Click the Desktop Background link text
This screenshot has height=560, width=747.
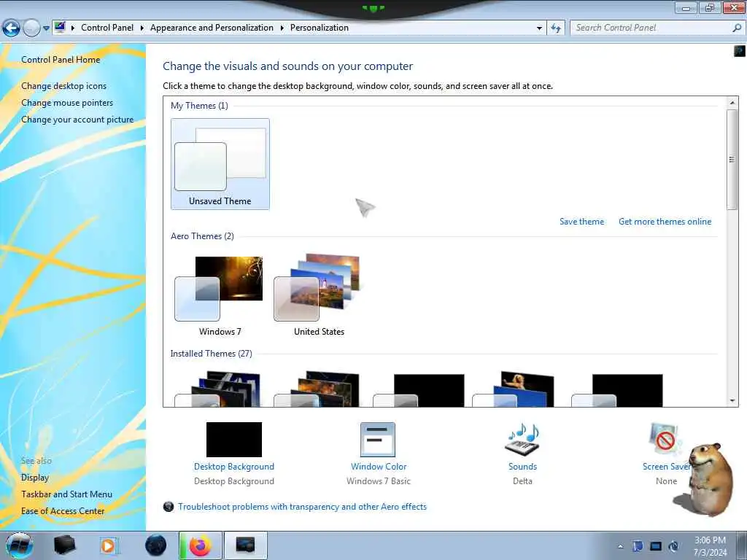[x=234, y=467]
